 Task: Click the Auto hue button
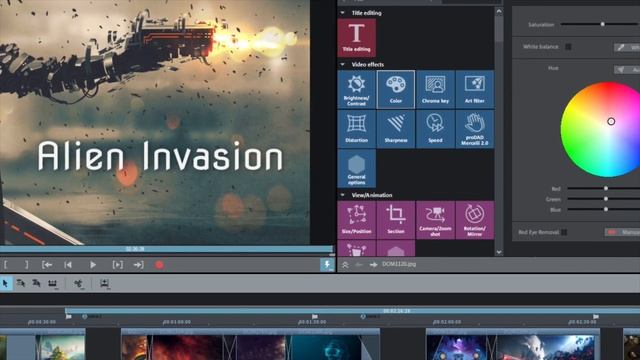627,70
